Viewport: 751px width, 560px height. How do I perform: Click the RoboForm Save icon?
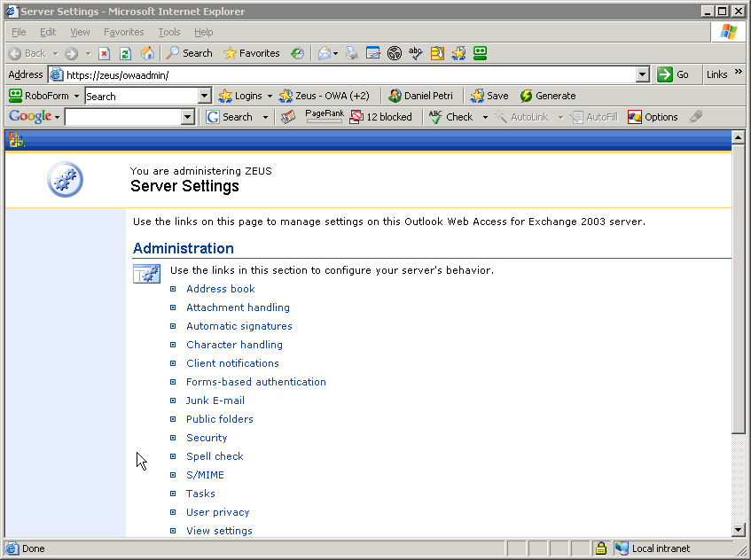(x=489, y=95)
